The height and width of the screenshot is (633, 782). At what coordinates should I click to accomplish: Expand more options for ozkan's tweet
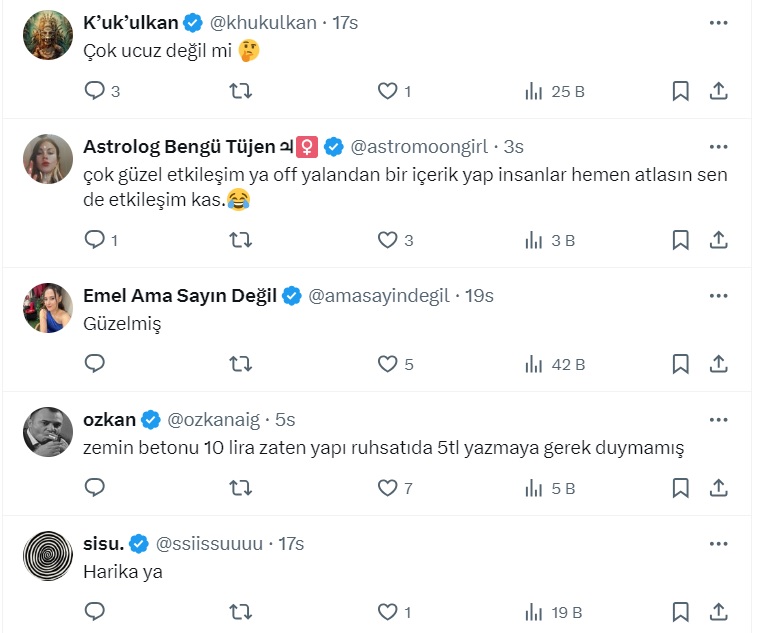(x=718, y=419)
